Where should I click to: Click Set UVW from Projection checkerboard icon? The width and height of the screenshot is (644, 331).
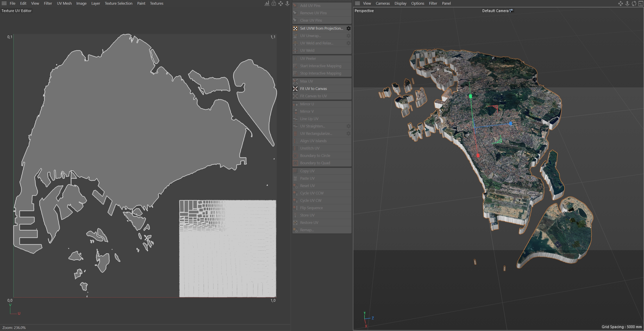point(295,28)
